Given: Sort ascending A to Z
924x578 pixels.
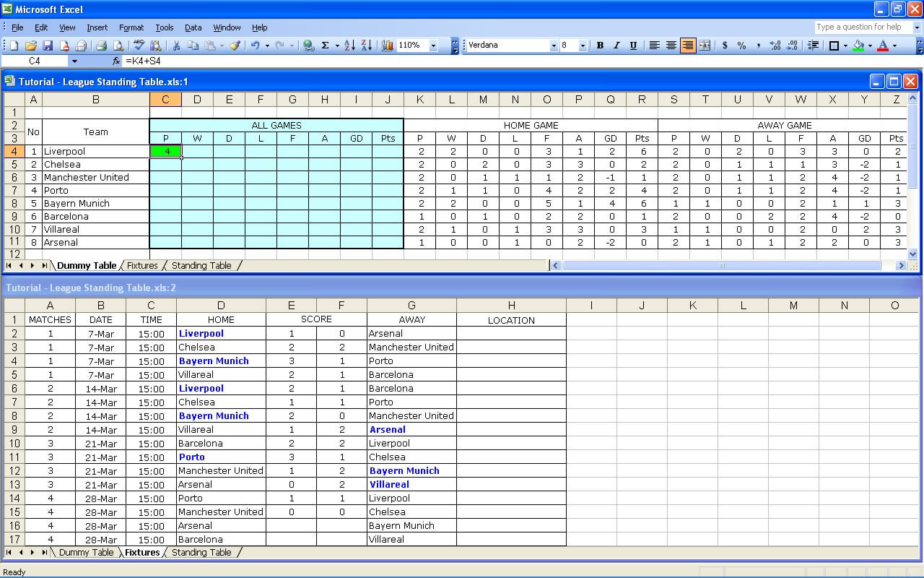Looking at the screenshot, I should 350,46.
